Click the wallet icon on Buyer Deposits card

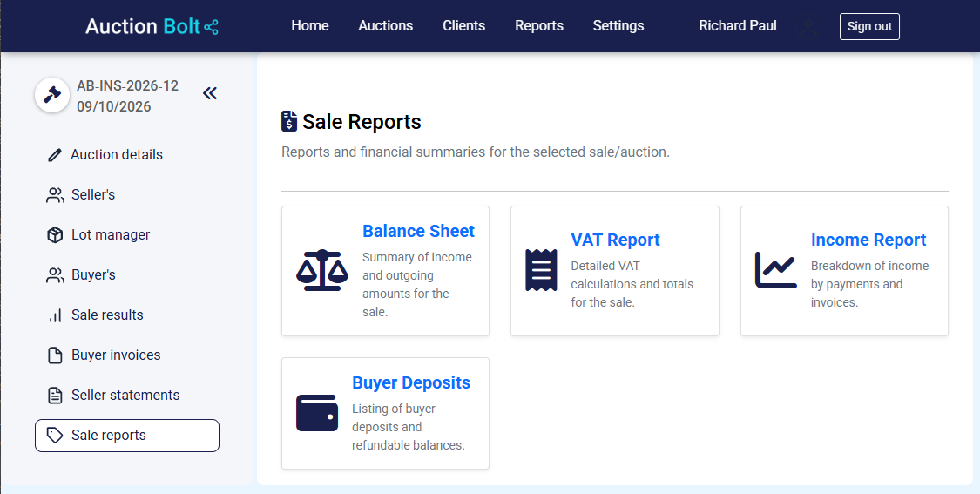317,413
